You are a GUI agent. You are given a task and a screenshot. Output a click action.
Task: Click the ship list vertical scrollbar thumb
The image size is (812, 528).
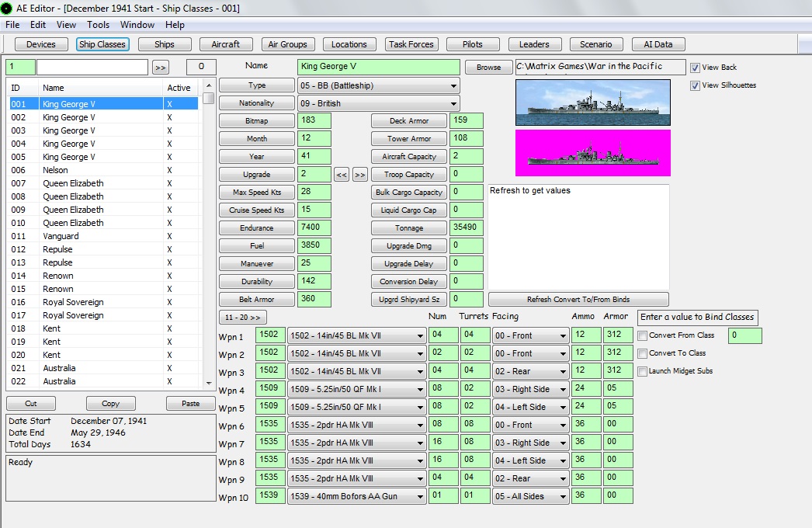(209, 98)
